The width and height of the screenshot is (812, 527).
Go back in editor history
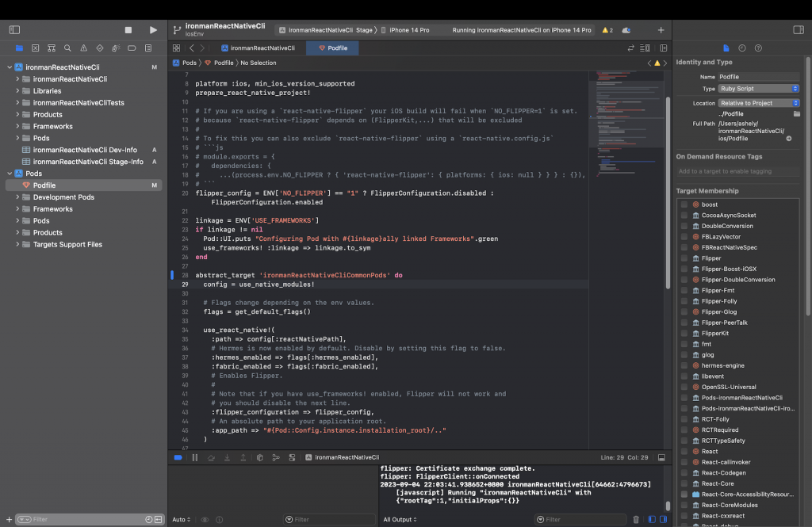(x=192, y=48)
